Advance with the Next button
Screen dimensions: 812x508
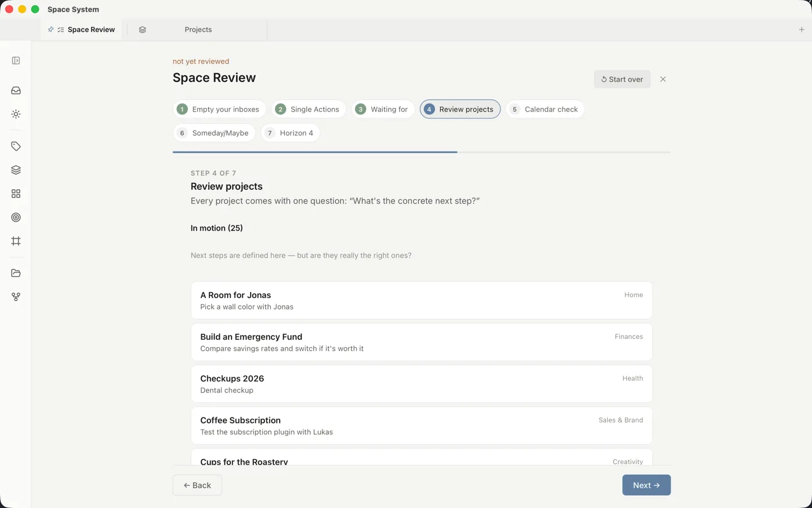(x=646, y=485)
